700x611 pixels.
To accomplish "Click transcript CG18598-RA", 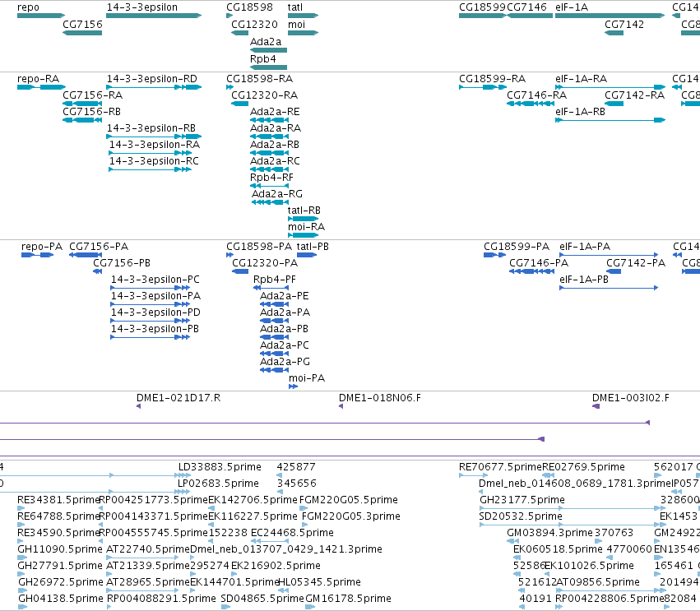I will 259,79.
